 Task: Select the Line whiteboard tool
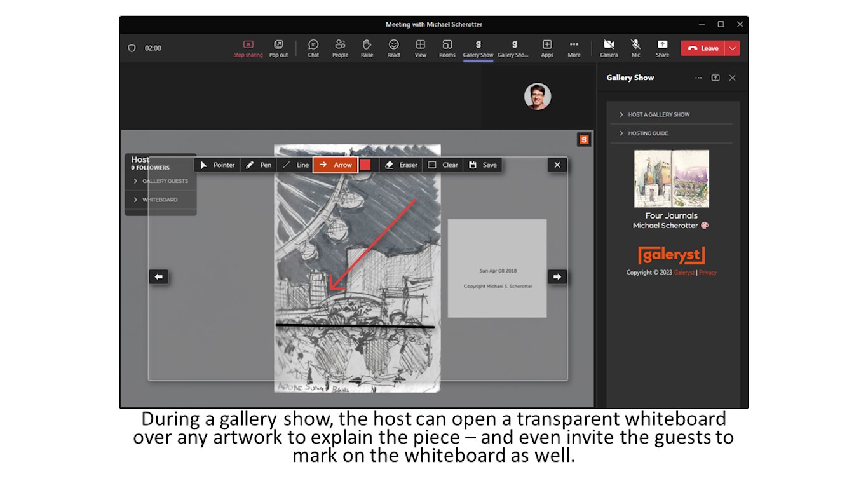tap(295, 165)
